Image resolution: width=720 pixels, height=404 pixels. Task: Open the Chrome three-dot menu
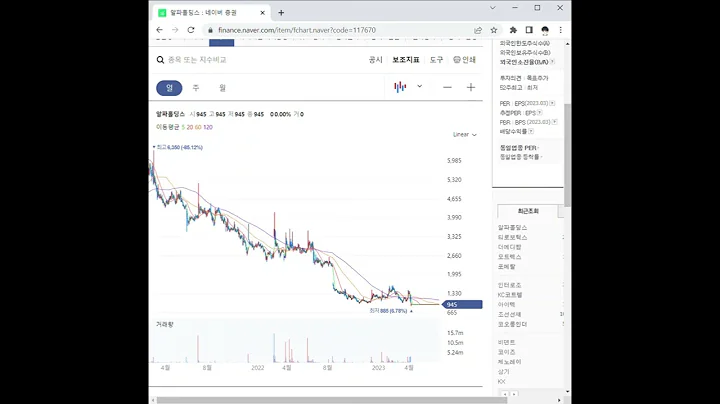coord(560,30)
